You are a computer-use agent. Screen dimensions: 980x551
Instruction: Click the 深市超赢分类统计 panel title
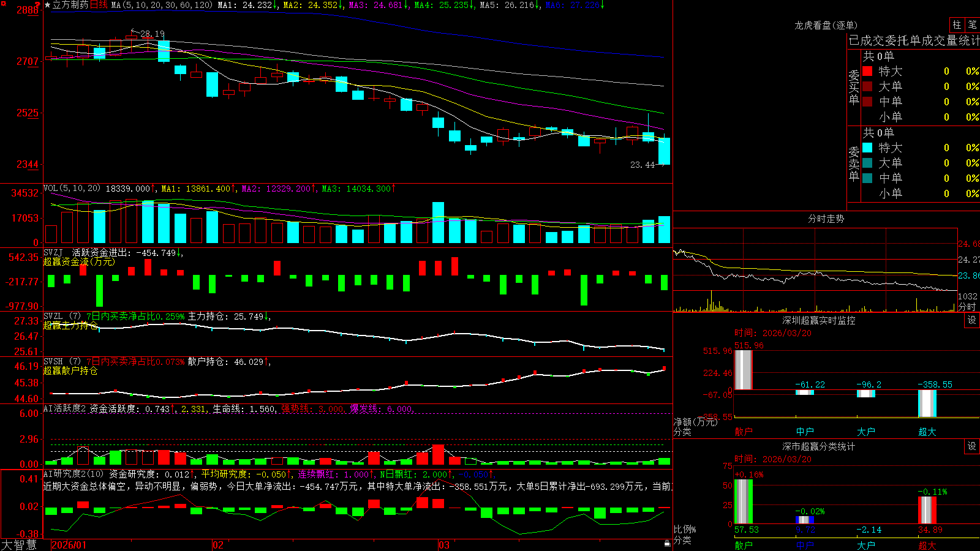click(x=818, y=446)
